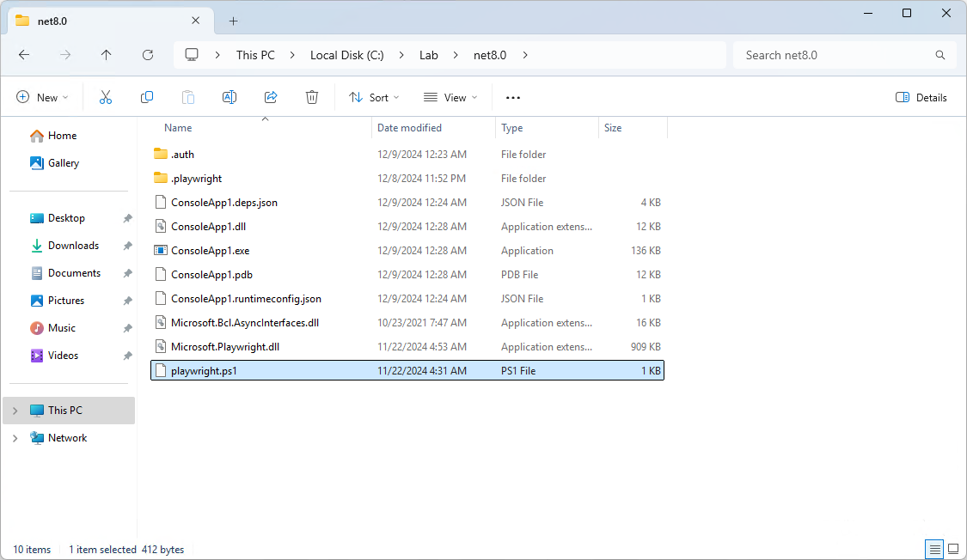967x560 pixels.
Task: Expand Network in navigation pane
Action: 15,438
